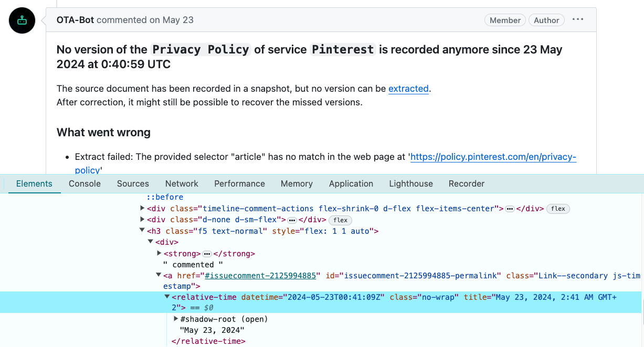Expand the timeline-comment-actions div node

pyautogui.click(x=143, y=209)
